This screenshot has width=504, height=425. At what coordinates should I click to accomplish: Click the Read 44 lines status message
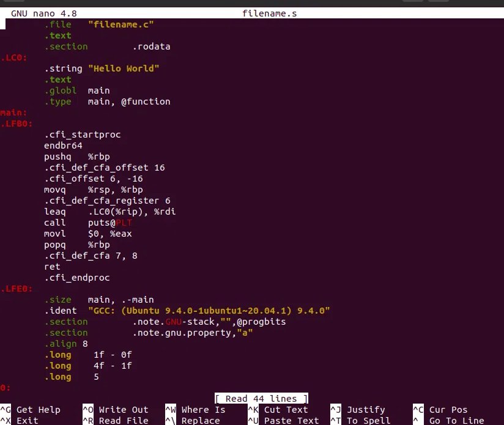coord(261,398)
